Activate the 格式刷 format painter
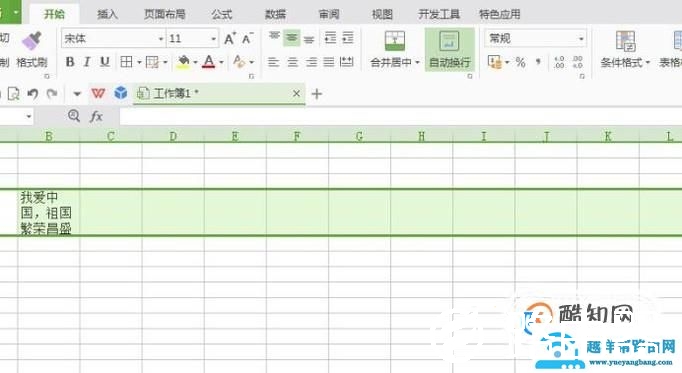Image resolution: width=682 pixels, height=373 pixels. coord(31,50)
